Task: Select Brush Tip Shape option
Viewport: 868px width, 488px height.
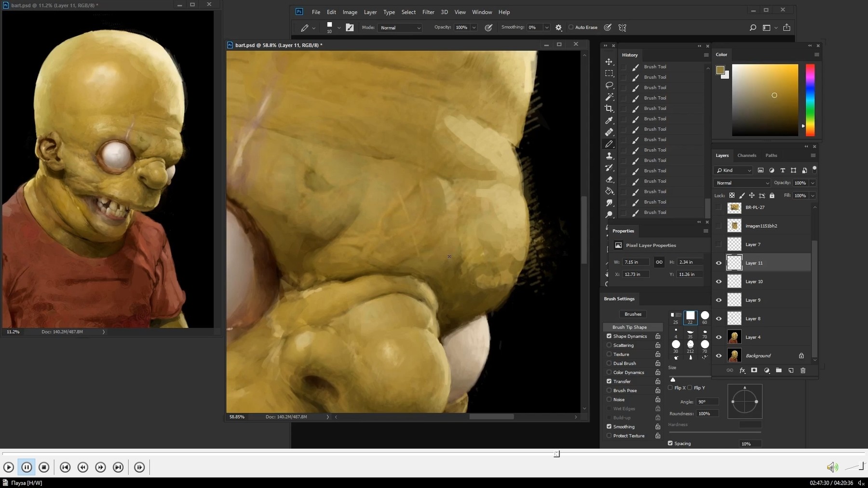Action: click(633, 327)
